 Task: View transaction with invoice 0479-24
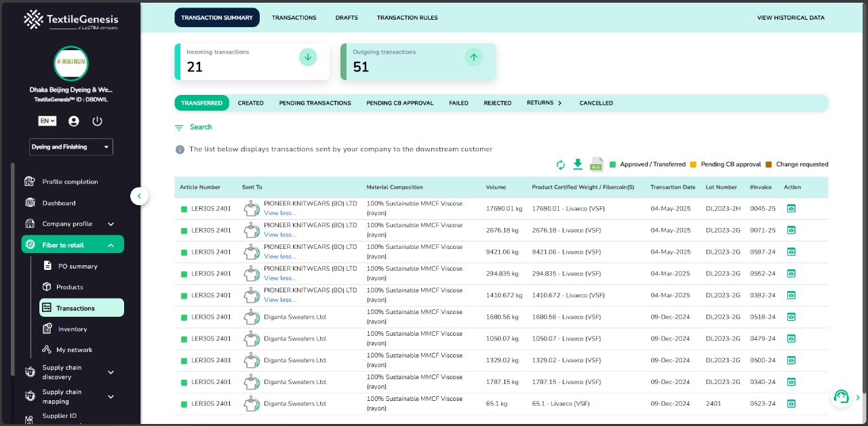point(791,339)
